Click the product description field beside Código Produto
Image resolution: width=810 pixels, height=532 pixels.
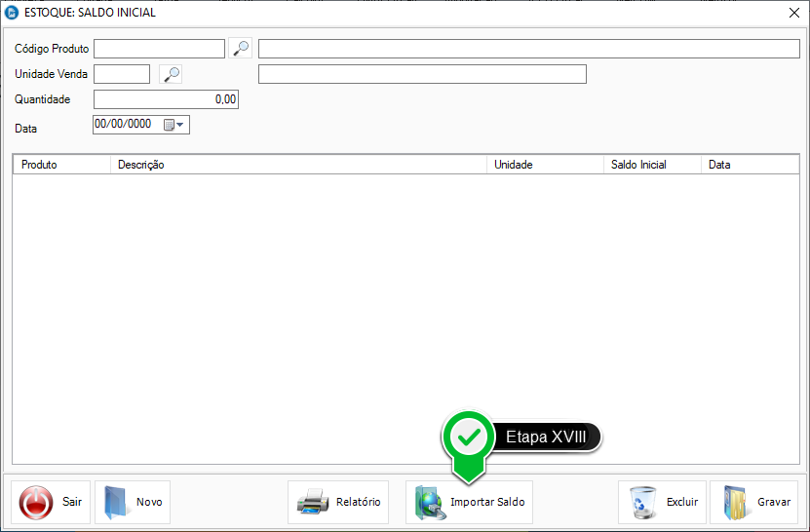click(x=529, y=49)
